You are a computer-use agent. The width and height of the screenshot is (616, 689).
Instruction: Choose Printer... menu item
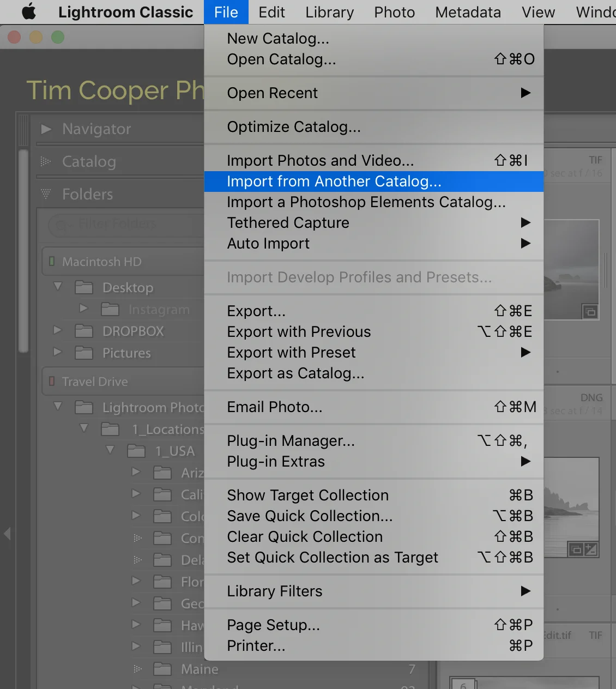(x=374, y=646)
